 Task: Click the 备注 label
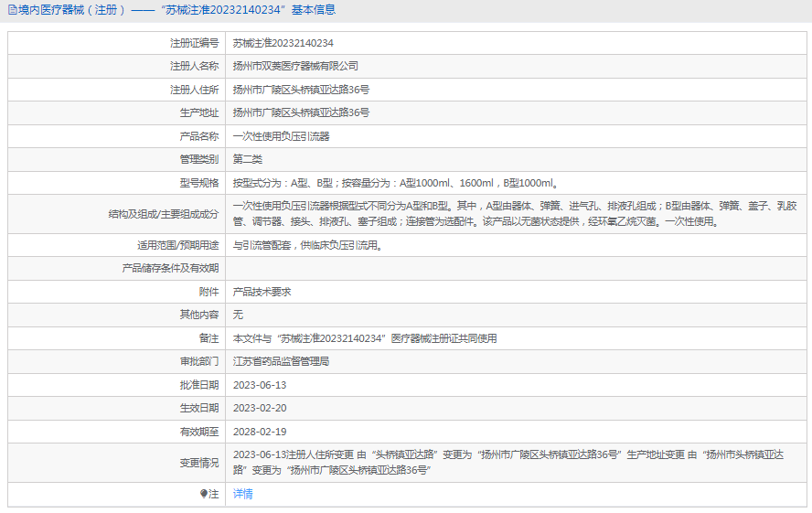[208, 338]
